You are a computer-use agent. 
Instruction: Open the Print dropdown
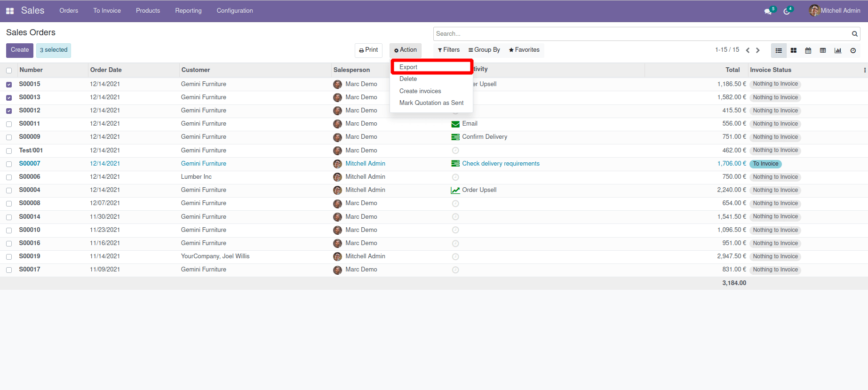coord(368,50)
